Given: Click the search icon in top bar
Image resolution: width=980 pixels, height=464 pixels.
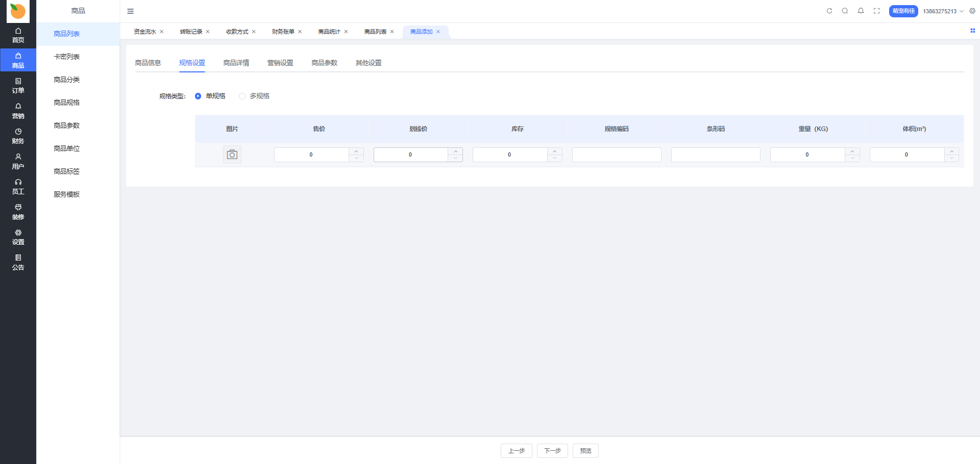Looking at the screenshot, I should pos(845,11).
